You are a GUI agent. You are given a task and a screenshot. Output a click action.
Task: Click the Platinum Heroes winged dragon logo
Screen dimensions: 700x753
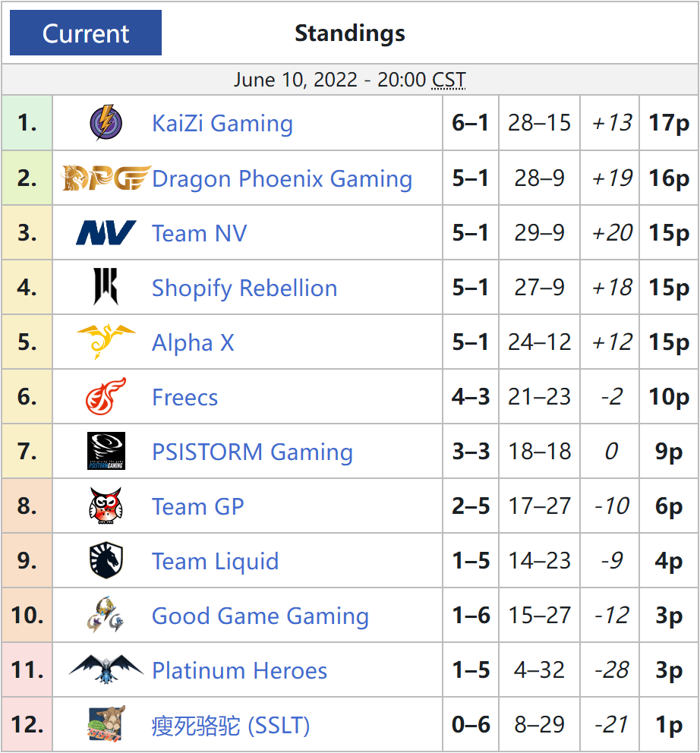click(x=106, y=669)
